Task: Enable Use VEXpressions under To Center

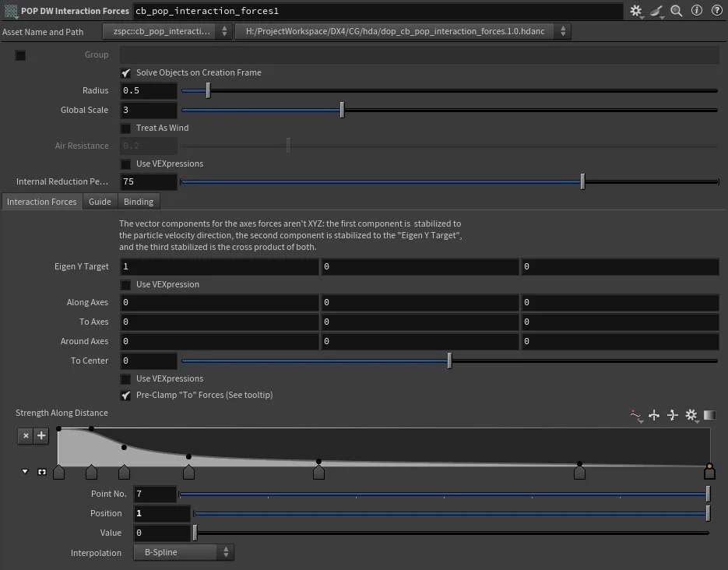Action: pos(126,378)
